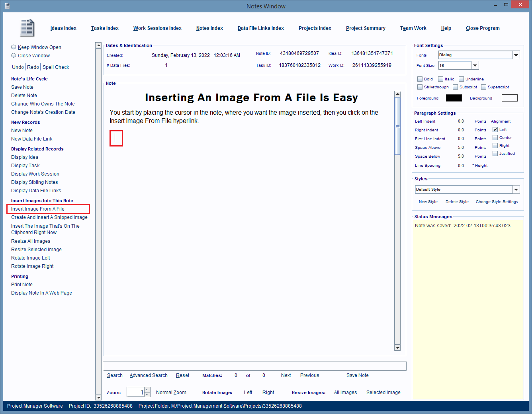532x414 pixels.
Task: Click Rotate Image Left in sidebar
Action: (31, 258)
